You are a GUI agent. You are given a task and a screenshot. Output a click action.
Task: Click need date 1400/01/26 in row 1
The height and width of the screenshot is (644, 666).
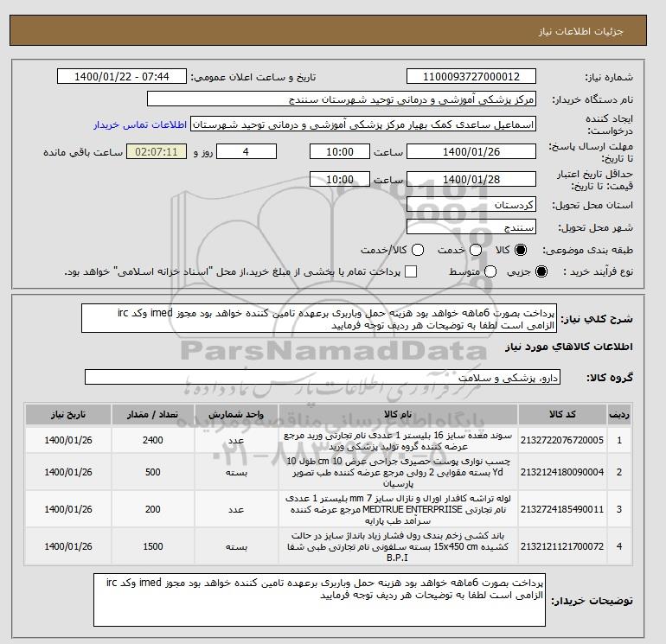pyautogui.click(x=68, y=440)
